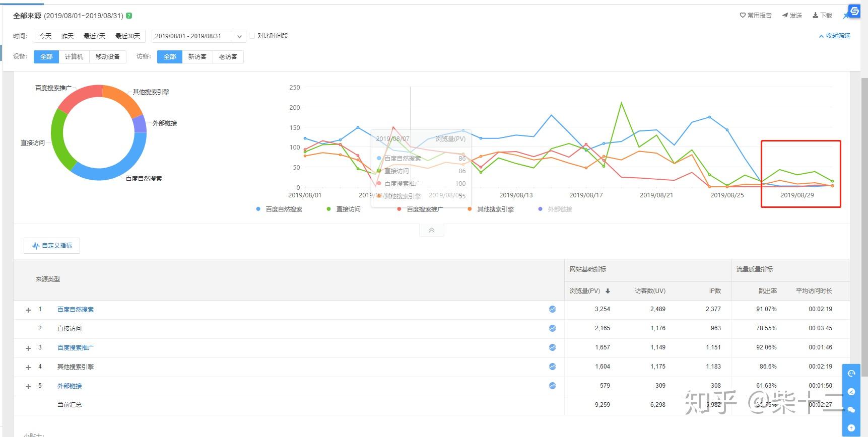Sort by the 访客数(UV) column header
This screenshot has height=437, width=868.
pos(650,291)
